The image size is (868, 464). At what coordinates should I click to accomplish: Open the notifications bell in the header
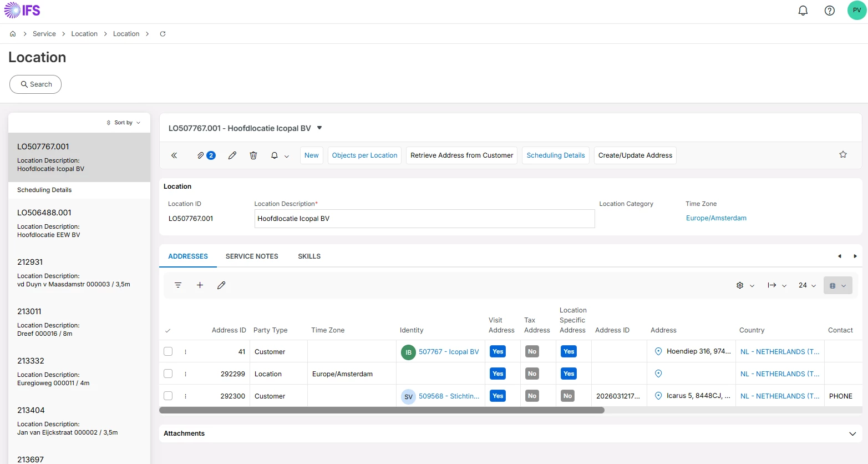pyautogui.click(x=803, y=11)
